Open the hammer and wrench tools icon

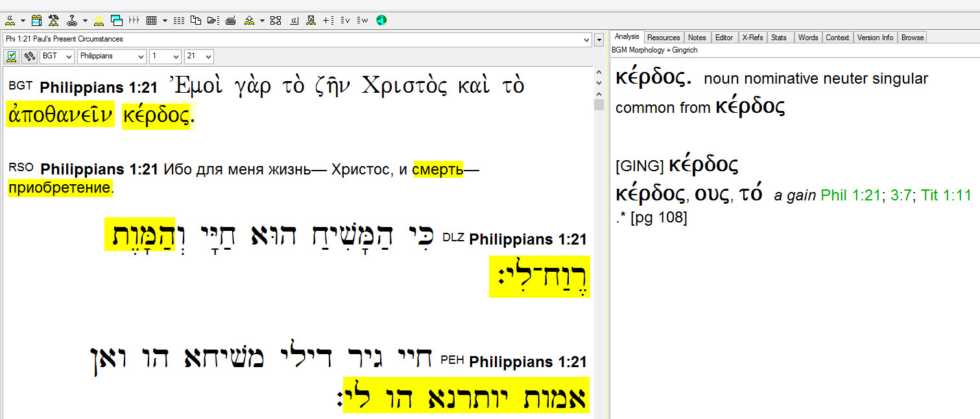[54, 20]
